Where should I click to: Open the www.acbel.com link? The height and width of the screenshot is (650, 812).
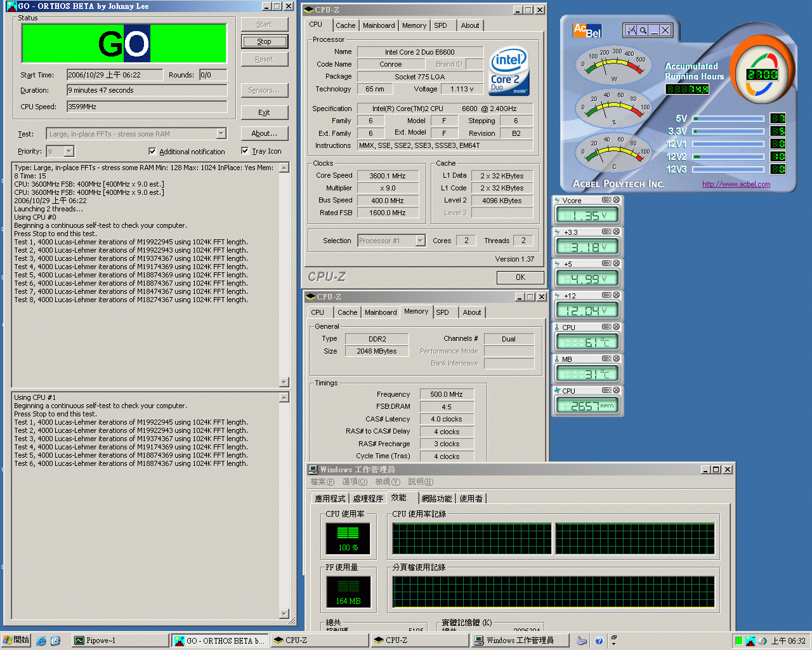(x=736, y=184)
